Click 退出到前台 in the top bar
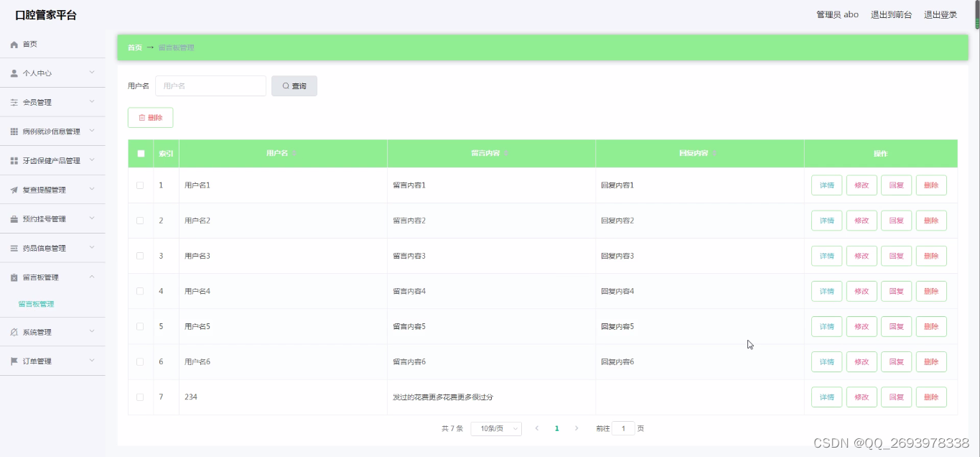Screen dimensions: 980x457 click(x=891, y=15)
